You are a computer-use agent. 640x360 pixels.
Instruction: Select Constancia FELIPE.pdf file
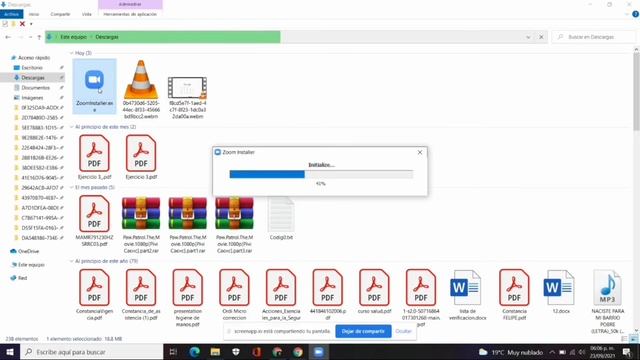514,287
